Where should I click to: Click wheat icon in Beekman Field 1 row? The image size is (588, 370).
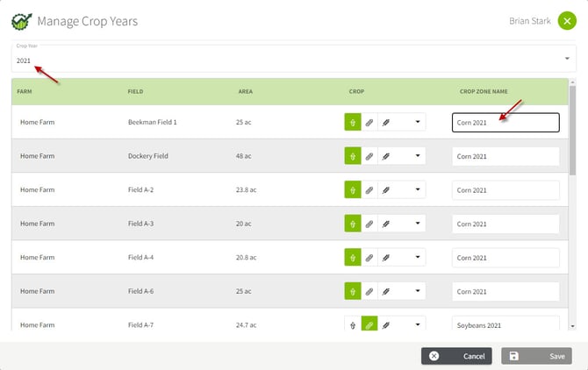pyautogui.click(x=386, y=123)
